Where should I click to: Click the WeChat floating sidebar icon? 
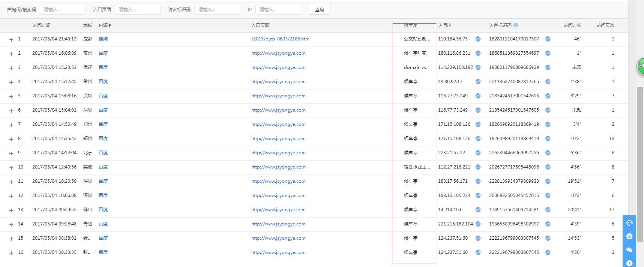click(x=629, y=250)
